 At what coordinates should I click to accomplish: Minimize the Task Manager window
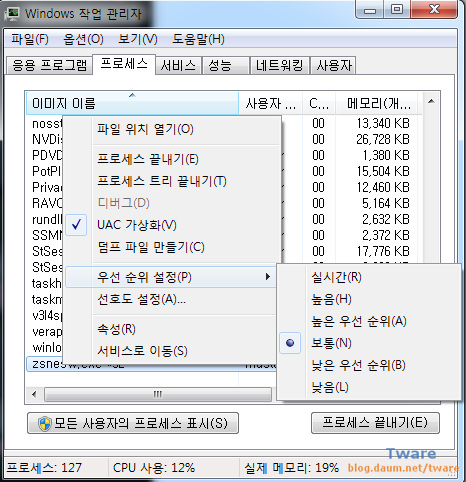370,10
